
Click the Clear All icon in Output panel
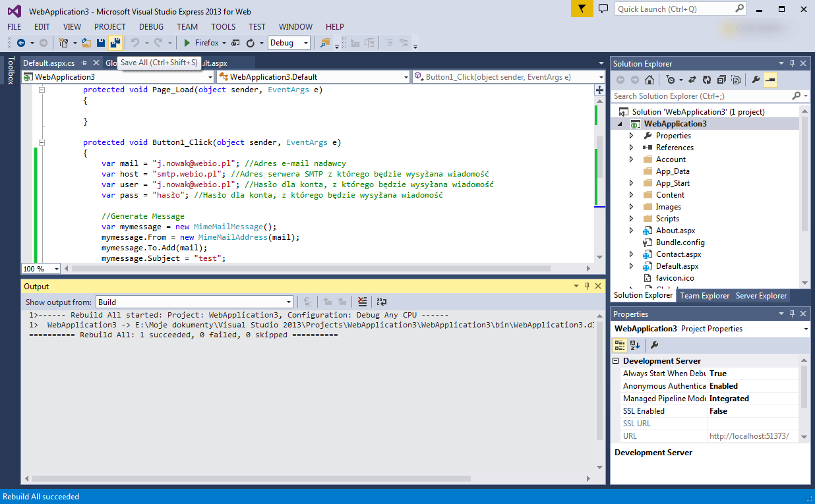[x=362, y=302]
